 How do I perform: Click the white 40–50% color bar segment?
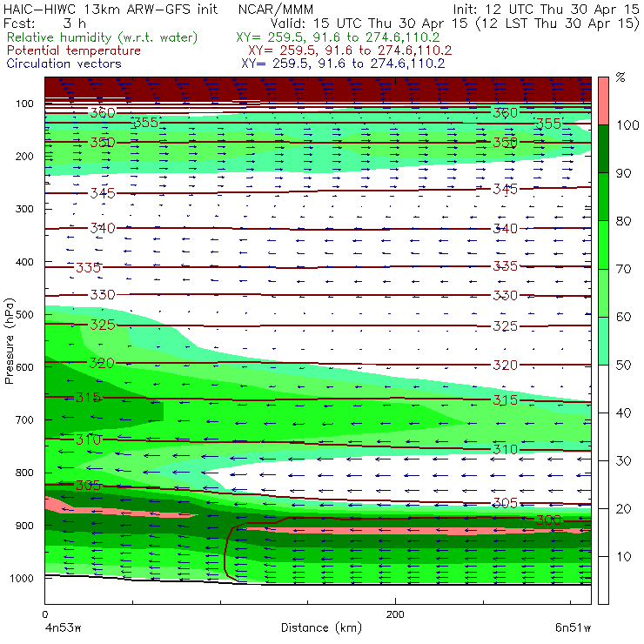[x=603, y=388]
